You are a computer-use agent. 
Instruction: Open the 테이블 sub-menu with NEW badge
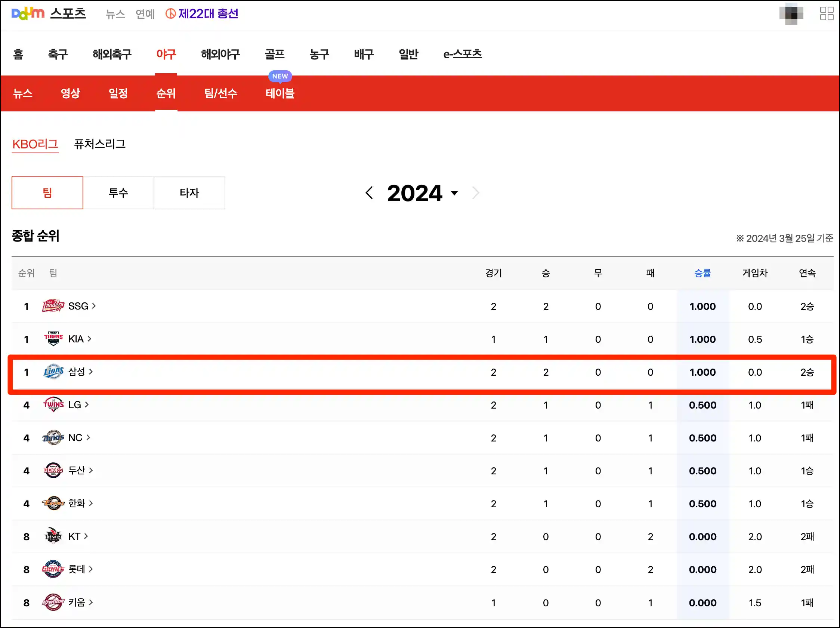[x=280, y=93]
